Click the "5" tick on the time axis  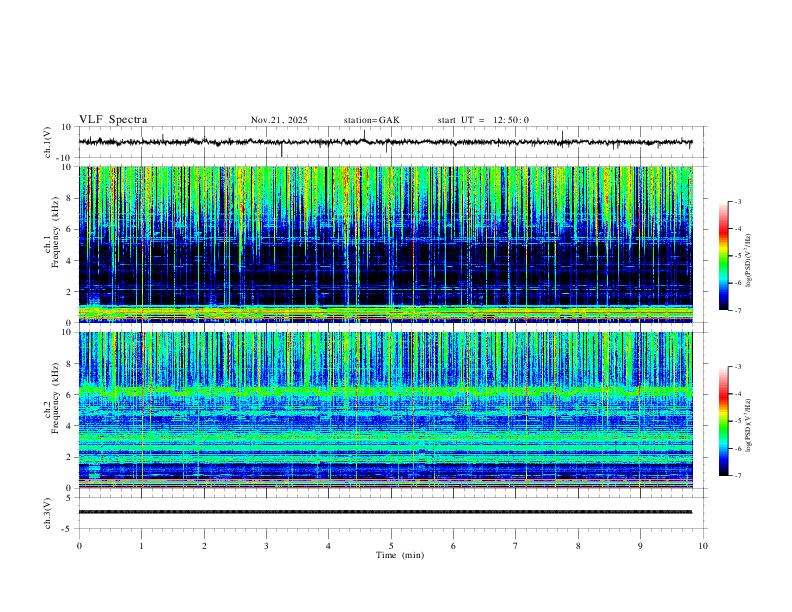click(391, 546)
